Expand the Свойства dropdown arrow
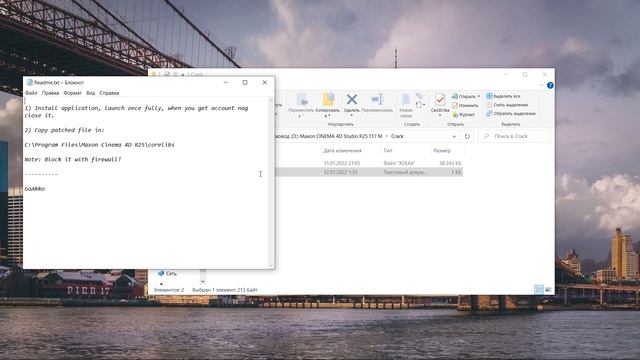The height and width of the screenshot is (360, 640). [x=440, y=116]
